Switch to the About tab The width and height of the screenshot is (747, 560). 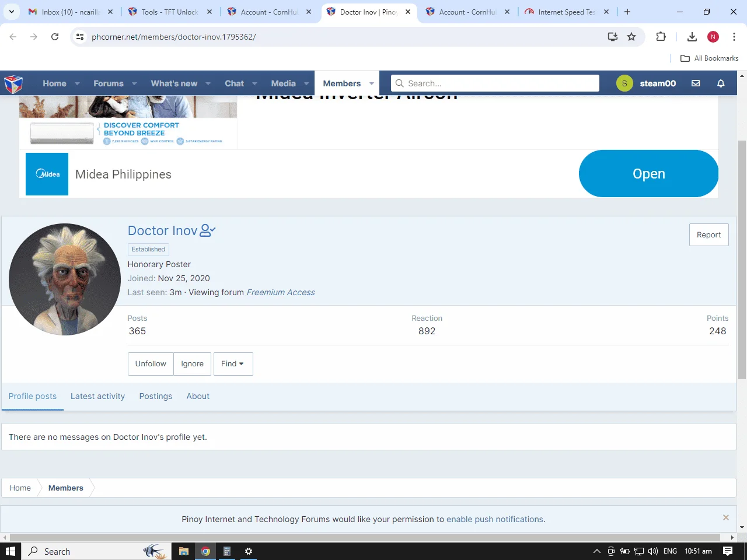[x=198, y=396]
